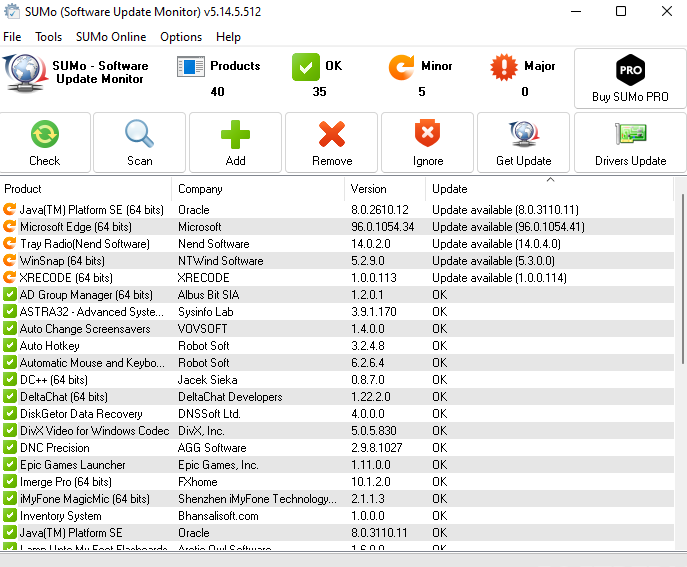Image resolution: width=687 pixels, height=567 pixels.
Task: Click the update icon beside WinSnap (64 bits)
Action: (x=9, y=260)
